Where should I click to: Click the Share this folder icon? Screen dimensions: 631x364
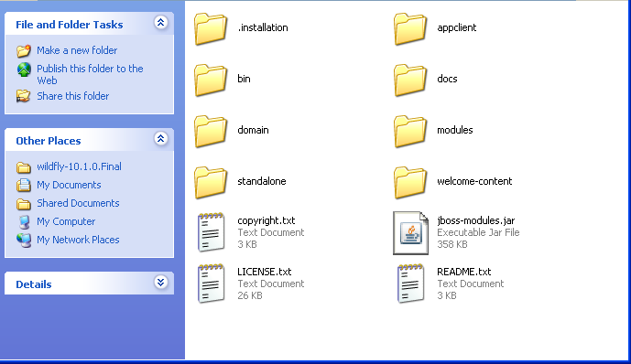pyautogui.click(x=23, y=96)
